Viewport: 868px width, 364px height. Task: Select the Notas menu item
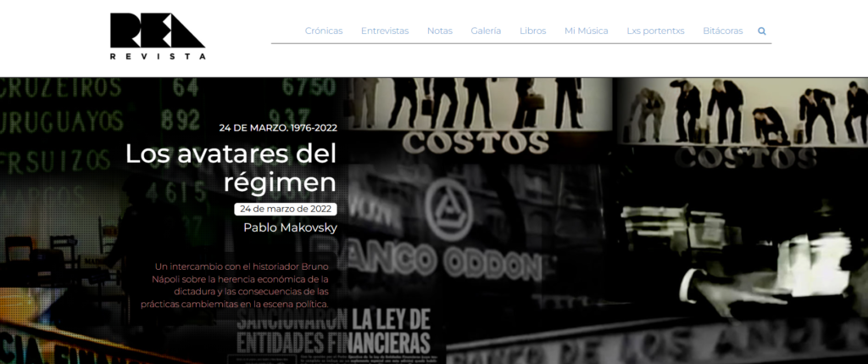point(440,31)
